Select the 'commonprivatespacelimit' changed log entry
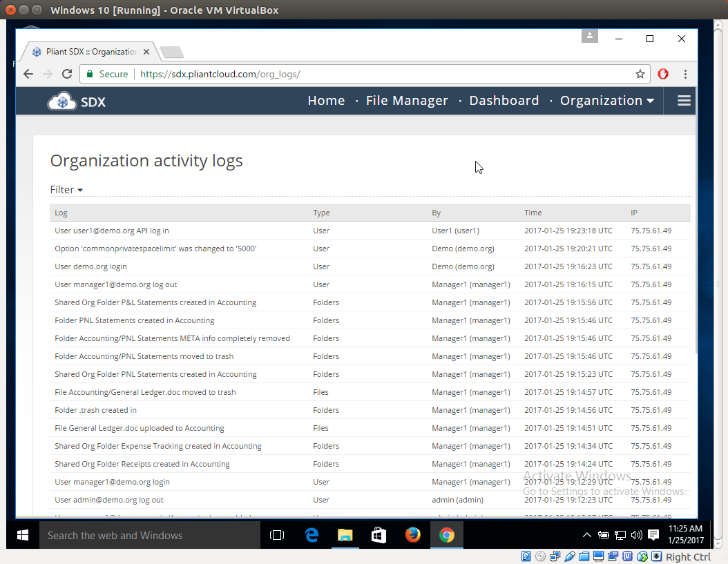This screenshot has height=564, width=728. coord(370,249)
